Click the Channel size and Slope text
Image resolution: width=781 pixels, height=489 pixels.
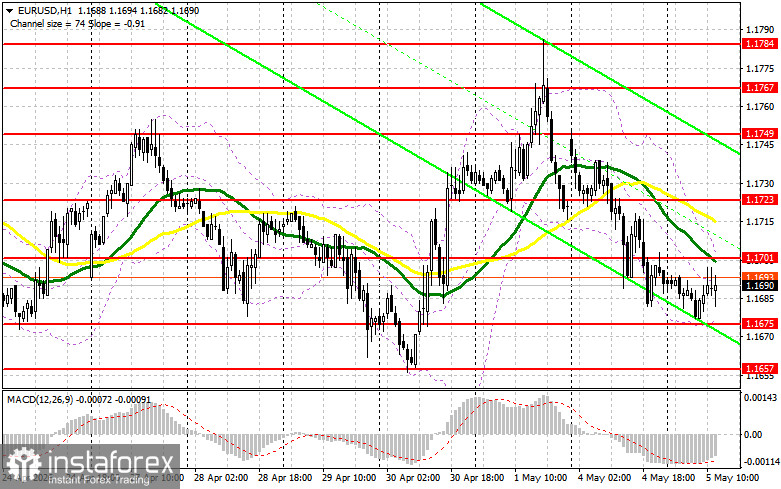(77, 23)
